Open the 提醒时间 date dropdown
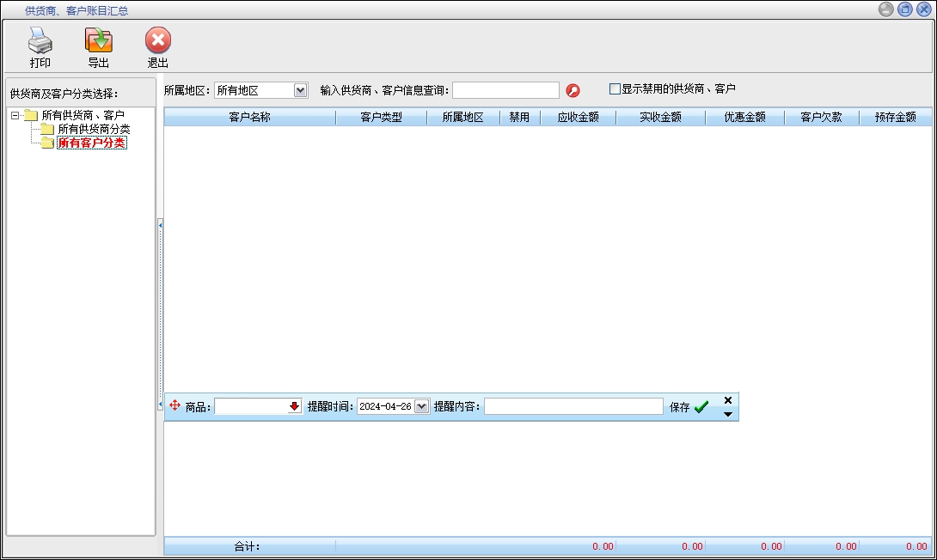The image size is (937, 560). click(421, 407)
